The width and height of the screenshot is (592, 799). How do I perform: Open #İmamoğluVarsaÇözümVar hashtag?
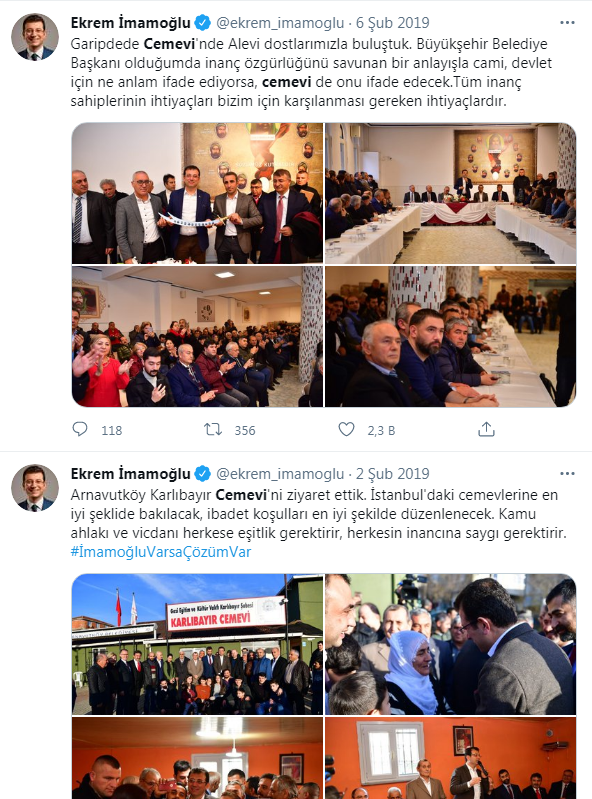(161, 552)
